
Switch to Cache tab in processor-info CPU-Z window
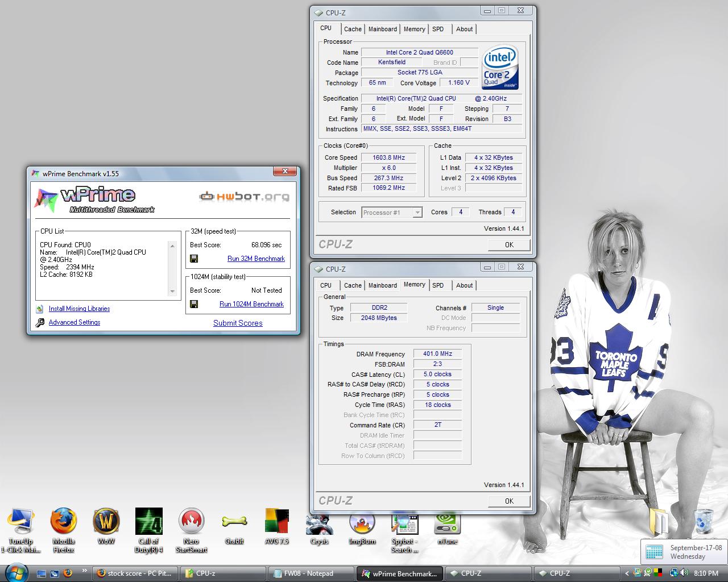coord(353,29)
